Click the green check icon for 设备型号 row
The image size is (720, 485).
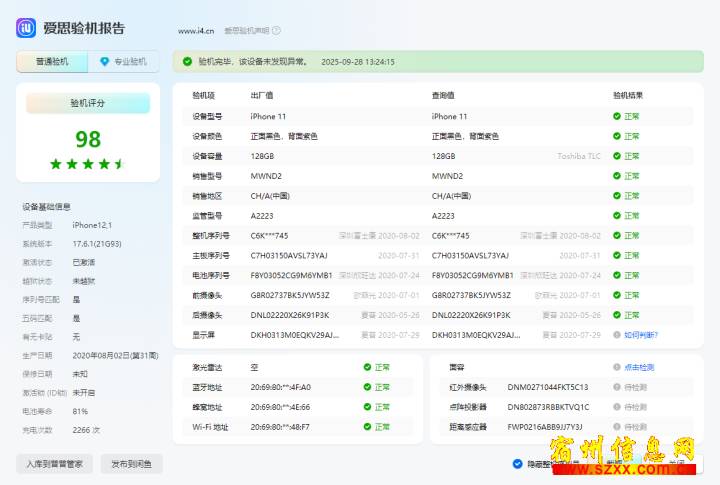[x=617, y=116]
